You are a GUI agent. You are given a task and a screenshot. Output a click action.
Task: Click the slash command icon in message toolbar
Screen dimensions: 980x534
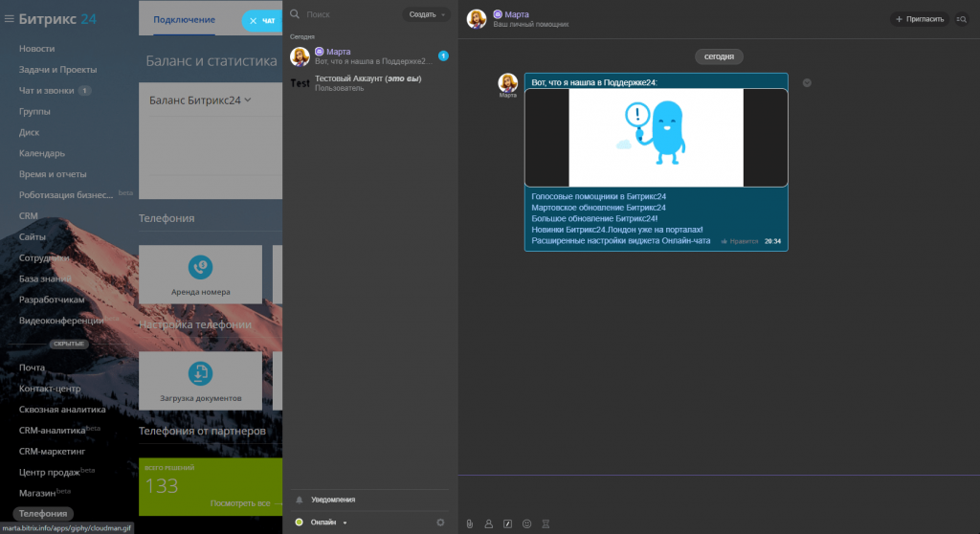pyautogui.click(x=507, y=524)
